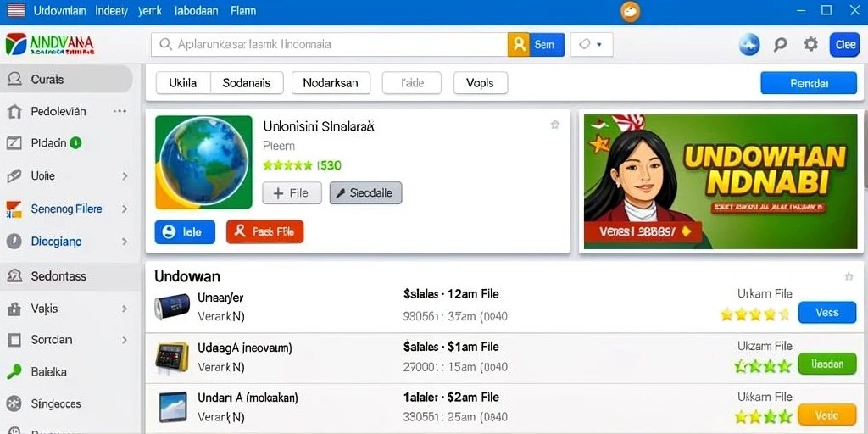This screenshot has height=434, width=868.
Task: Open the yerrk menu
Action: pyautogui.click(x=150, y=10)
